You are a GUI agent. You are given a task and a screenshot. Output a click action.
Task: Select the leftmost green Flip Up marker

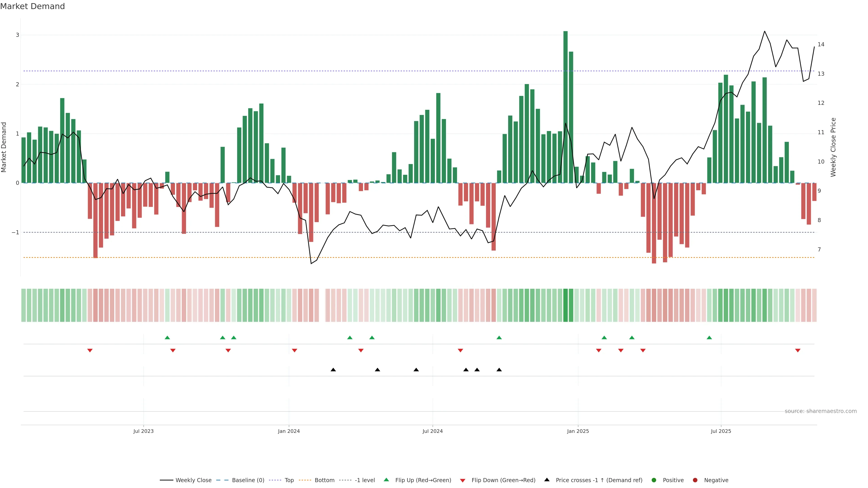point(167,338)
